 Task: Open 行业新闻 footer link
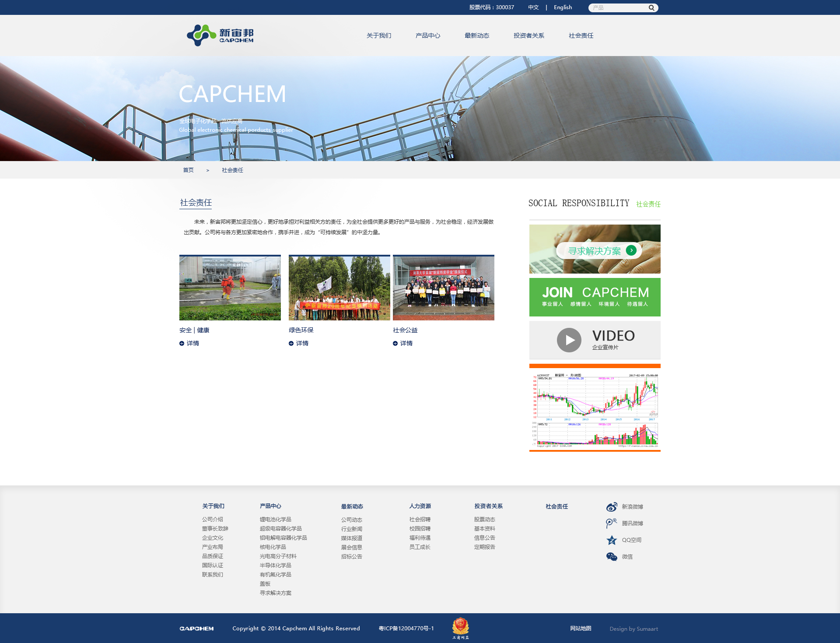tap(352, 529)
